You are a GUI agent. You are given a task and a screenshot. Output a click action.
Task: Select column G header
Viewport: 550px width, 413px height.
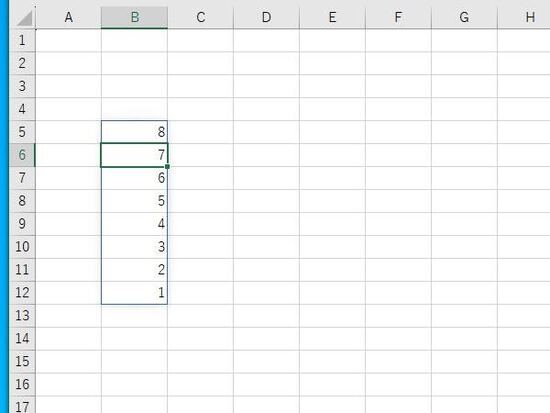[x=464, y=17]
